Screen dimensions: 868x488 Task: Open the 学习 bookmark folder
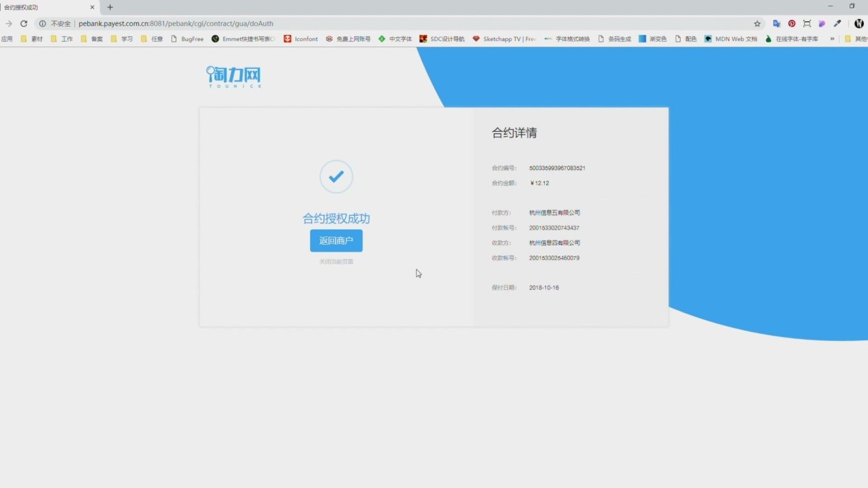pos(122,39)
